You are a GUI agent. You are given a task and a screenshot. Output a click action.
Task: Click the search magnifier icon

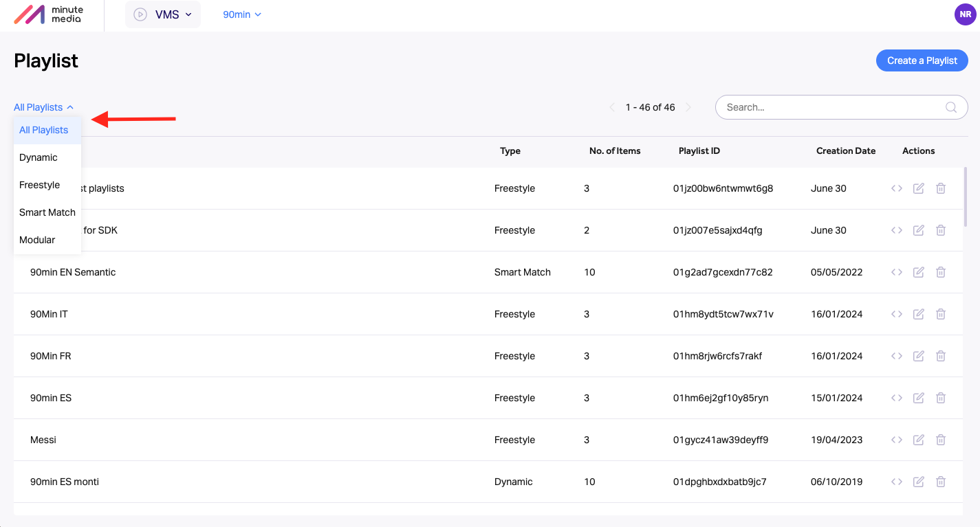951,107
